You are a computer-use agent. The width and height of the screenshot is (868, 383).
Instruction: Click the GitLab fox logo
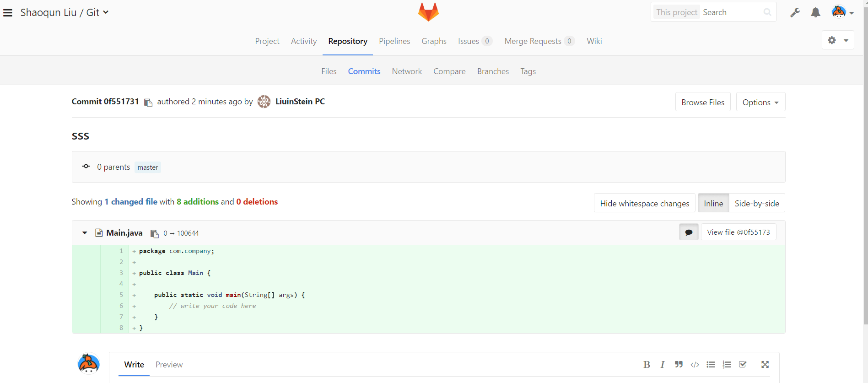428,12
